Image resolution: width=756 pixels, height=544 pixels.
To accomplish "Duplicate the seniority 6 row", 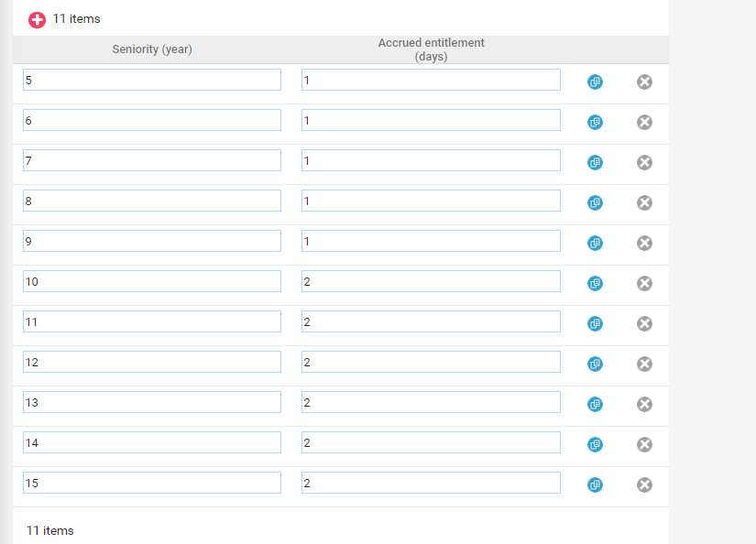I will click(595, 123).
